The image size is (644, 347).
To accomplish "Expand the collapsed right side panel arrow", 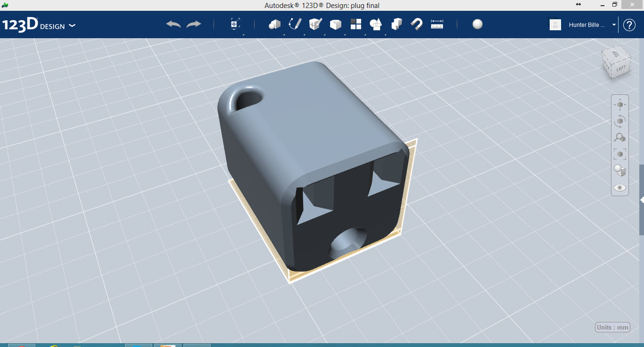I will tap(642, 200).
